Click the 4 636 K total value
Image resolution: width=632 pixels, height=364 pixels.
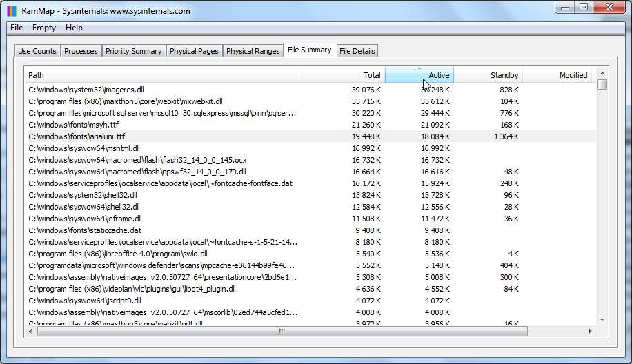[368, 289]
